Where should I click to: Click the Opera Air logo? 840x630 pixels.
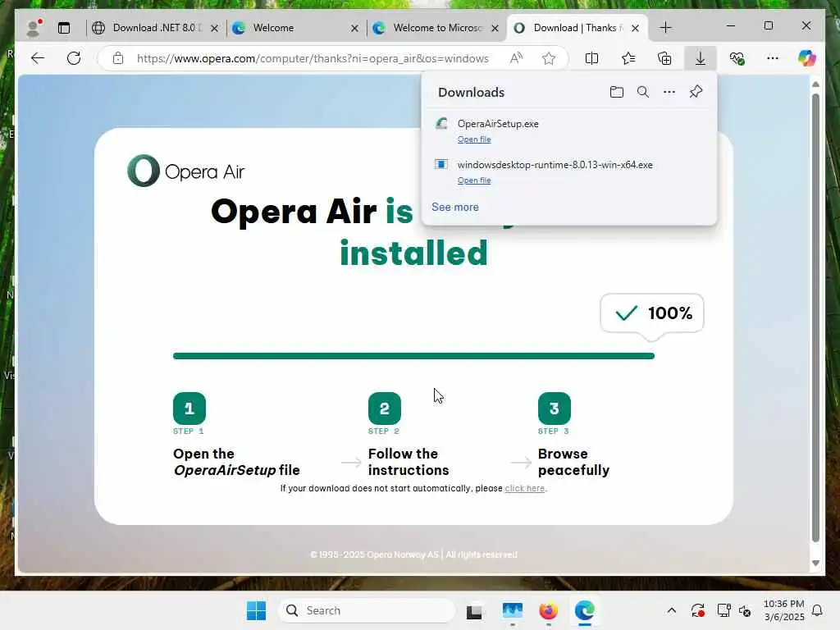point(186,171)
